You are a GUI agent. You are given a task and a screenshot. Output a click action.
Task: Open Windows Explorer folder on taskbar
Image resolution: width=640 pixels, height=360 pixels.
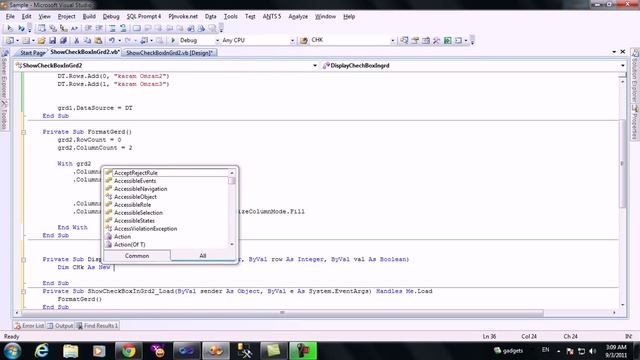tap(71, 351)
